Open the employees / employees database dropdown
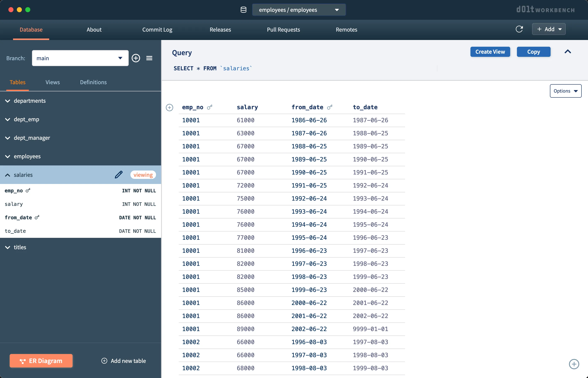588x378 pixels. point(299,10)
